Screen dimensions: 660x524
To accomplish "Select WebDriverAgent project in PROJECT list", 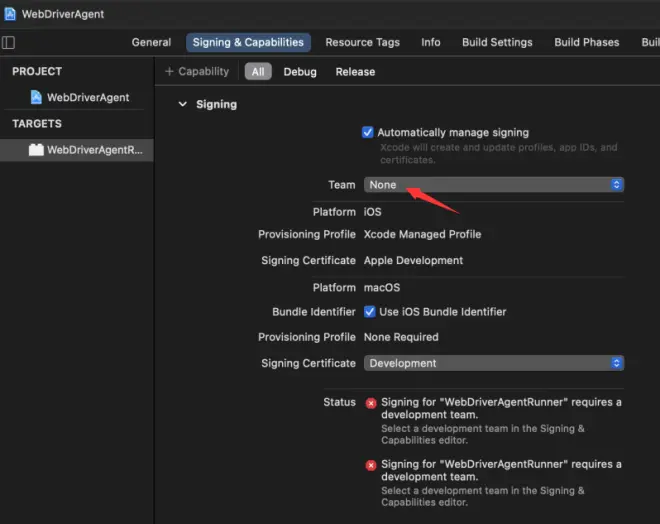I will (80, 97).
